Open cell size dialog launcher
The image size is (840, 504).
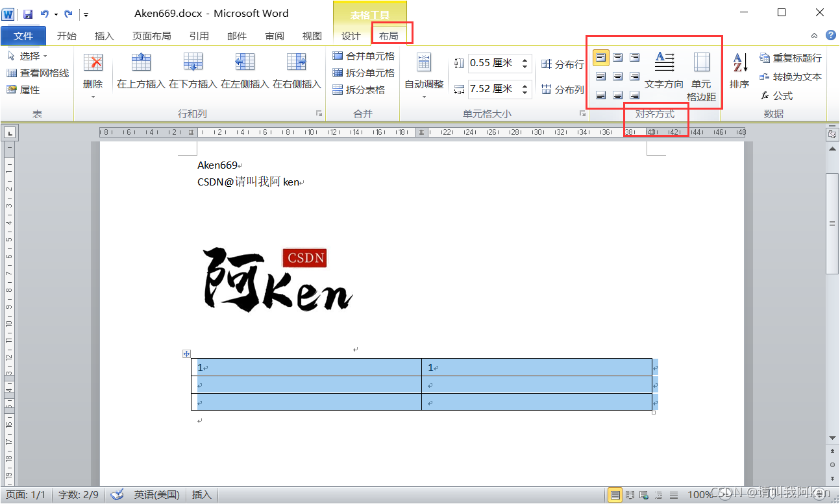[x=582, y=114]
